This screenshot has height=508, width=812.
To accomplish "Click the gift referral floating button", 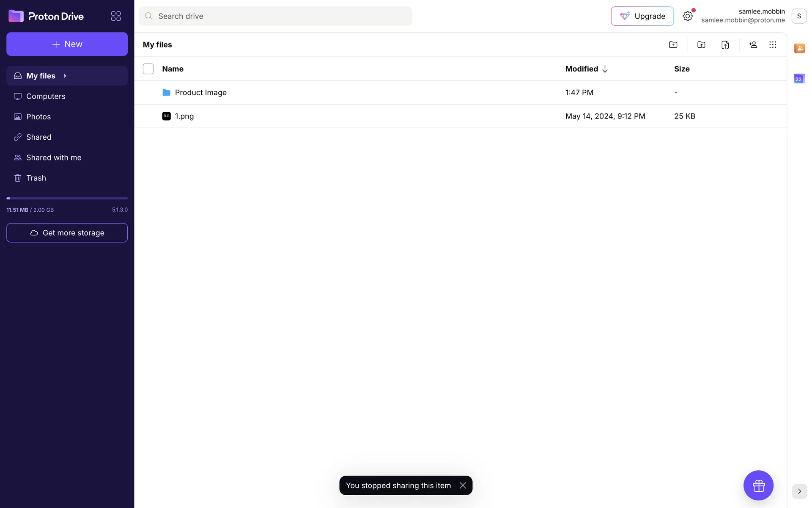I will tap(758, 485).
